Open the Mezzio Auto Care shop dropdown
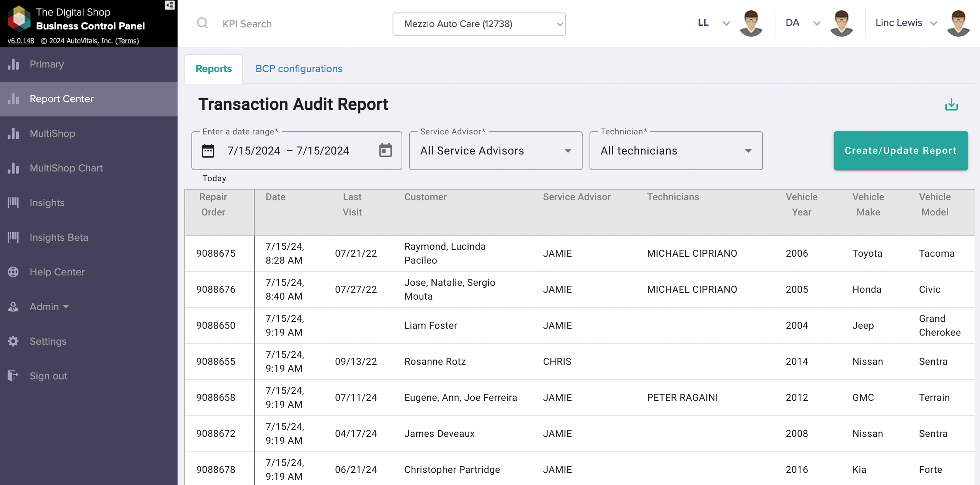This screenshot has height=485, width=980. click(479, 24)
